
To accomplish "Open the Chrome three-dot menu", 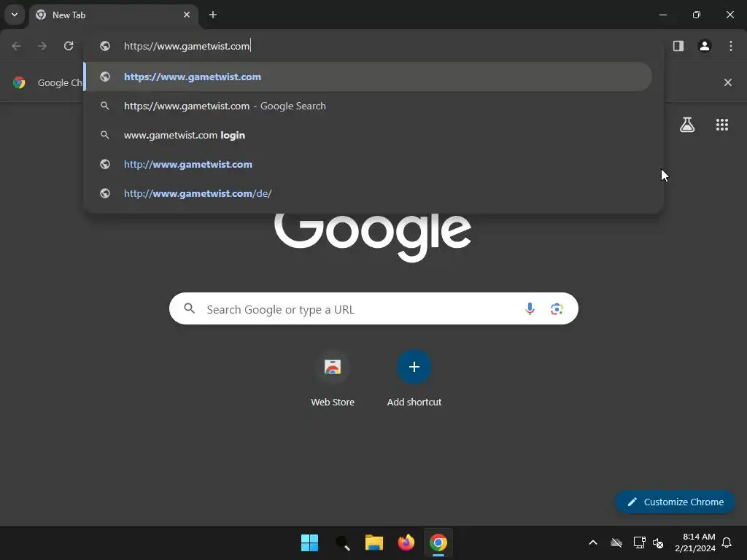I will [x=731, y=46].
